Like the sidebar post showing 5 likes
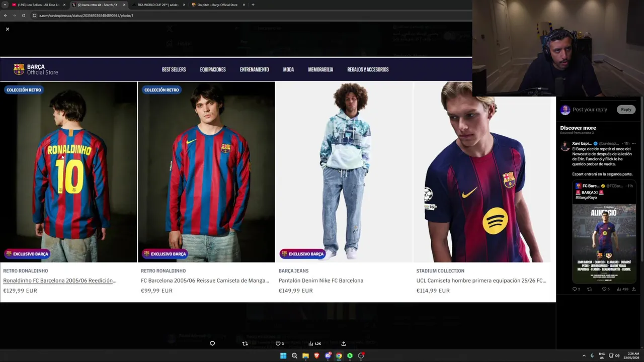Viewport: 644px width, 362px height. point(604,289)
